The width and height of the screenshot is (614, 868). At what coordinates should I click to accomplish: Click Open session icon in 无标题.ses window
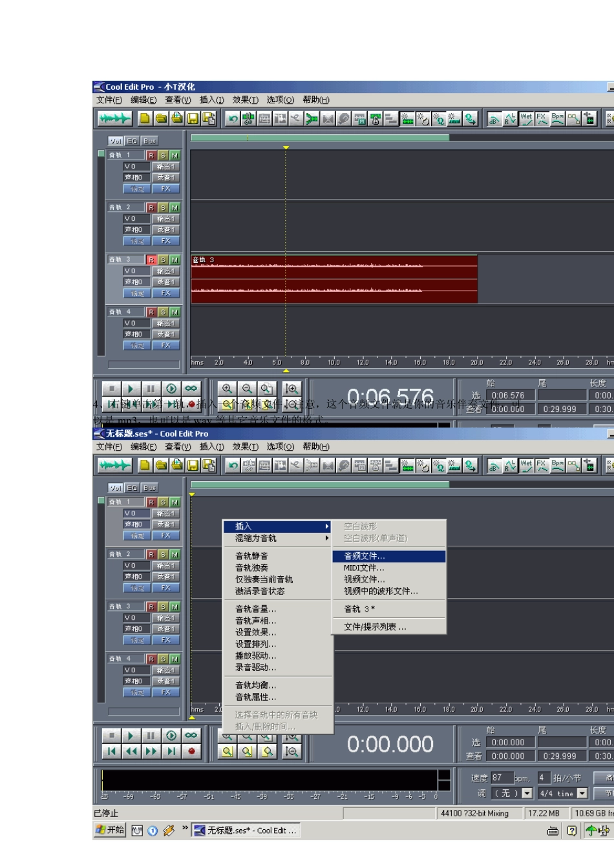pos(161,465)
